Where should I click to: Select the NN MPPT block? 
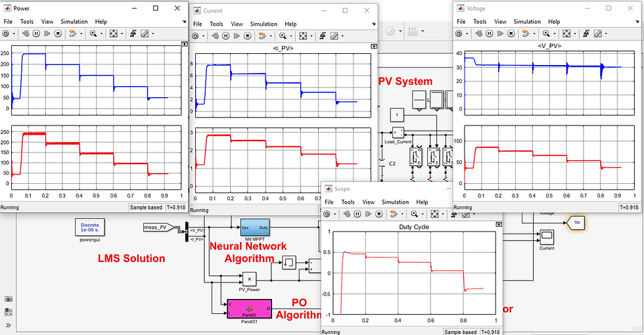[255, 227]
